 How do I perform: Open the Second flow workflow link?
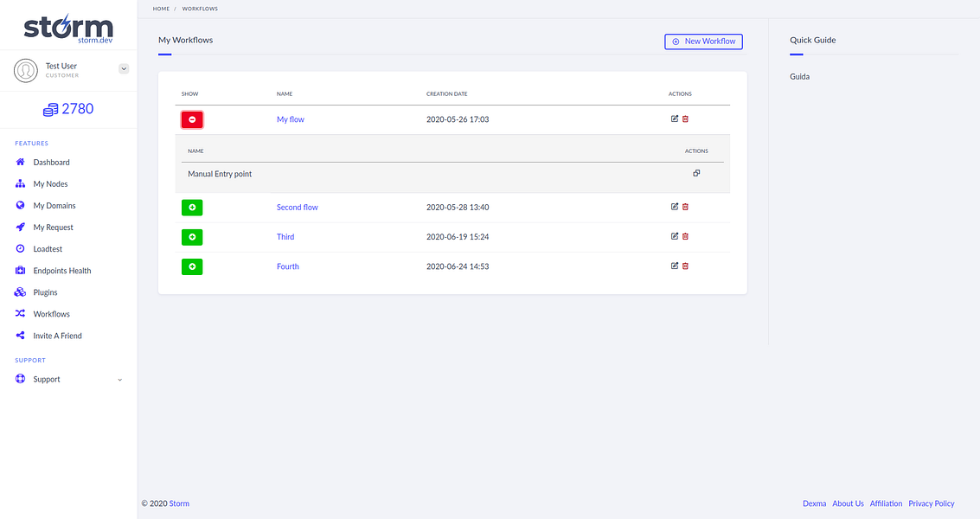pyautogui.click(x=298, y=207)
